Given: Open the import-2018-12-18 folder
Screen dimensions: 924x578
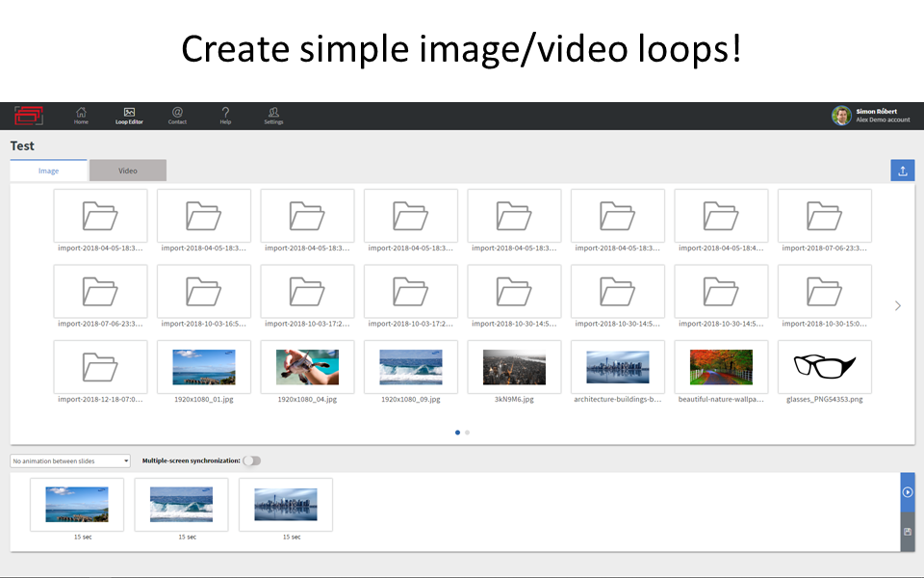Looking at the screenshot, I should 100,367.
